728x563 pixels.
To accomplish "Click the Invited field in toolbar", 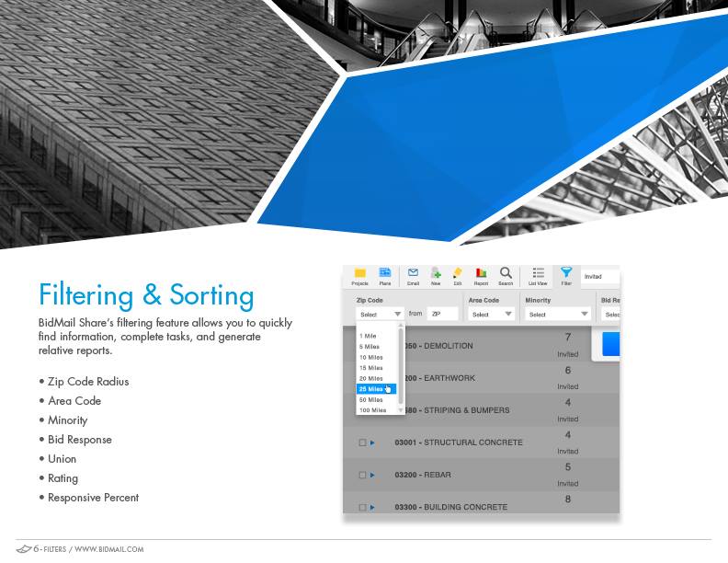I will 600,277.
